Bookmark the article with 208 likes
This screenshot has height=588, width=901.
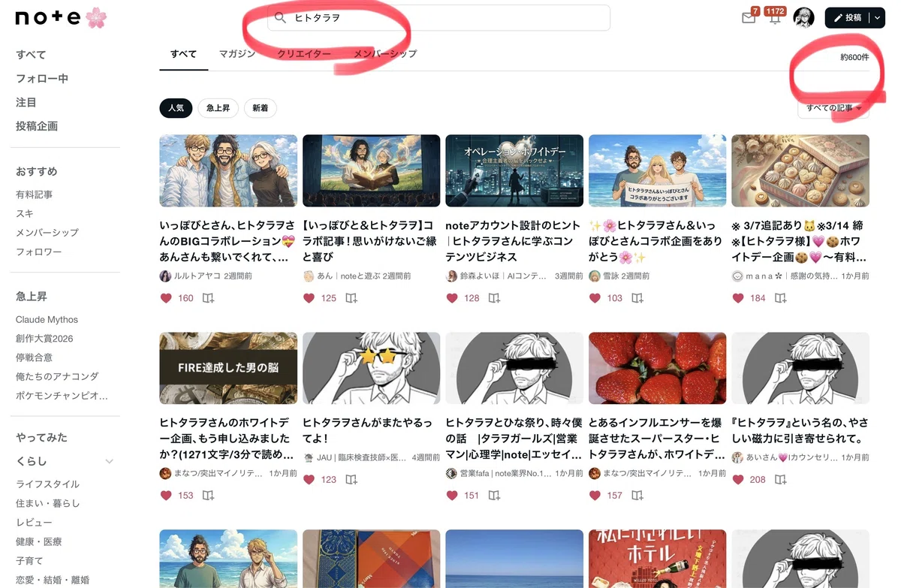click(x=780, y=479)
